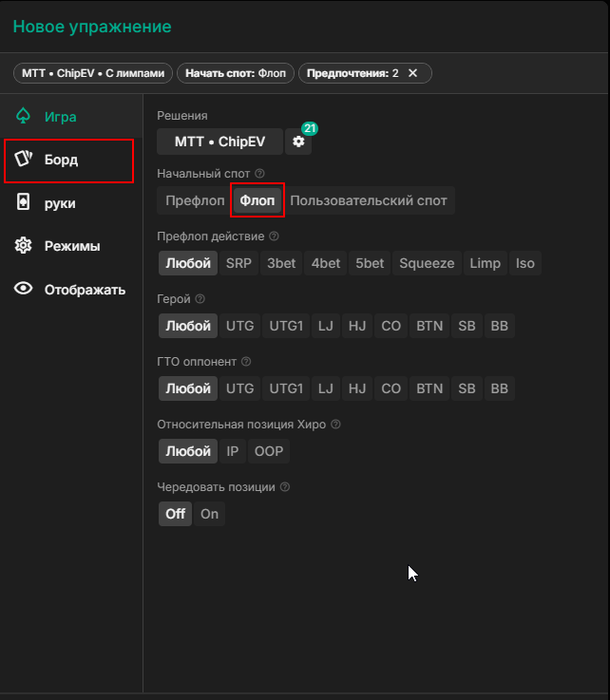Click the MTT • ChipEV solutions button
The width and height of the screenshot is (610, 700).
220,142
